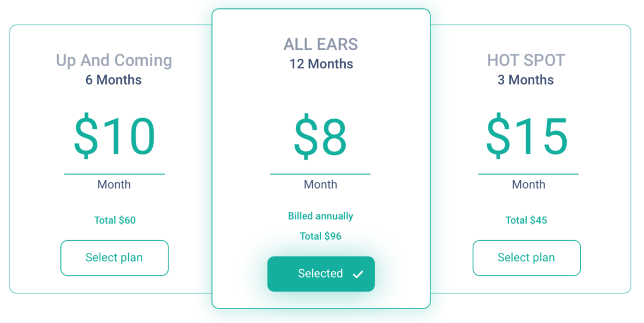The image size is (644, 323).
Task: Click the Month label under $8
Action: pos(321,184)
